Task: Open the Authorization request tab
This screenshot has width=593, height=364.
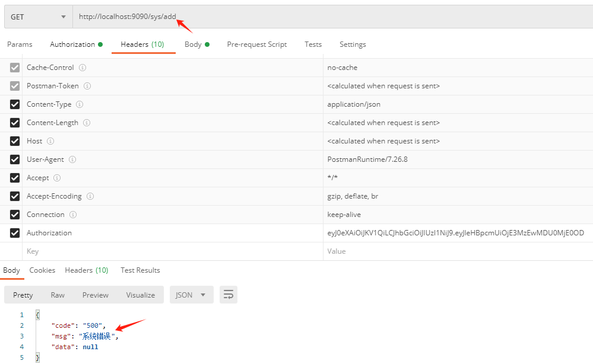Action: [x=76, y=44]
